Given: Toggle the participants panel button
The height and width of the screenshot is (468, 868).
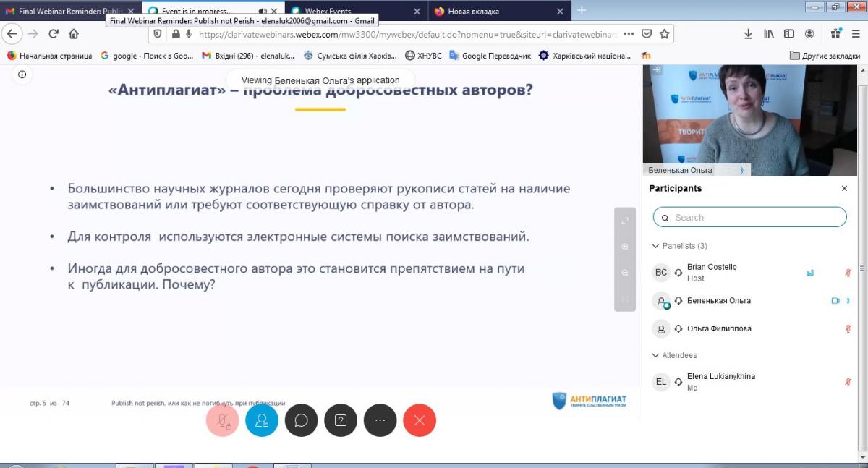Looking at the screenshot, I should 262,420.
